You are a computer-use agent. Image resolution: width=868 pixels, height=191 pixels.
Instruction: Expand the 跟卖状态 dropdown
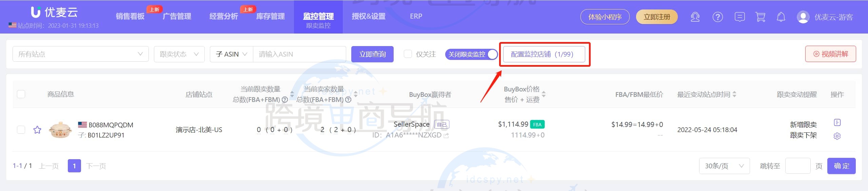(x=179, y=54)
